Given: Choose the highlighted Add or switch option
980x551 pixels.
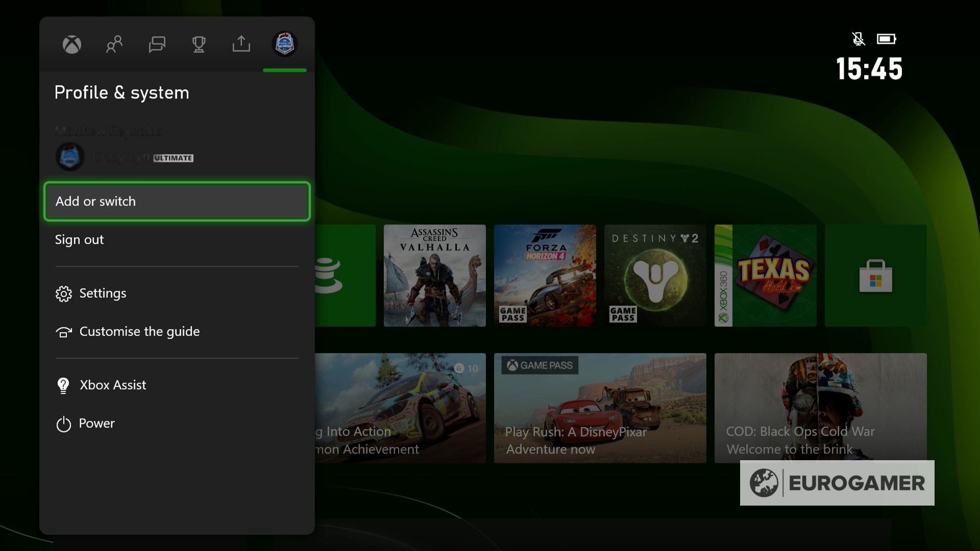Looking at the screenshot, I should [177, 201].
